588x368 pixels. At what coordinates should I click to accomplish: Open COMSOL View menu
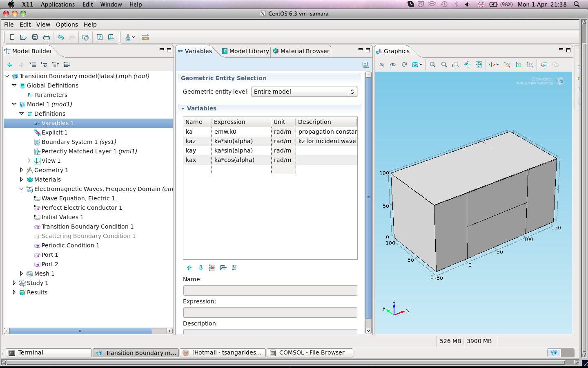pos(43,25)
